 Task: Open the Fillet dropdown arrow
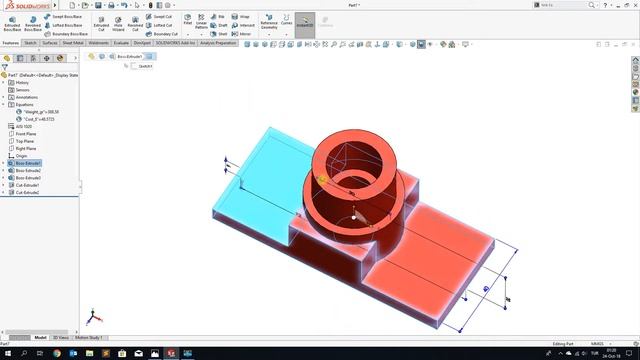(188, 35)
